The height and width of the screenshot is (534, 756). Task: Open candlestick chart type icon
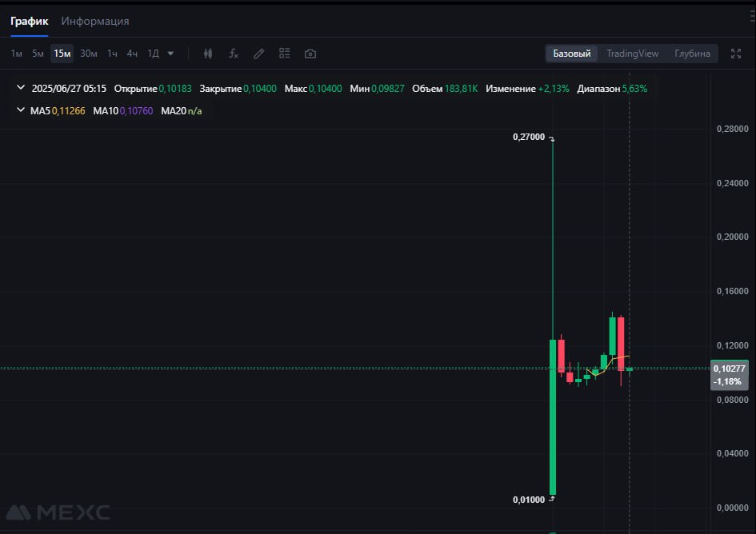(208, 54)
